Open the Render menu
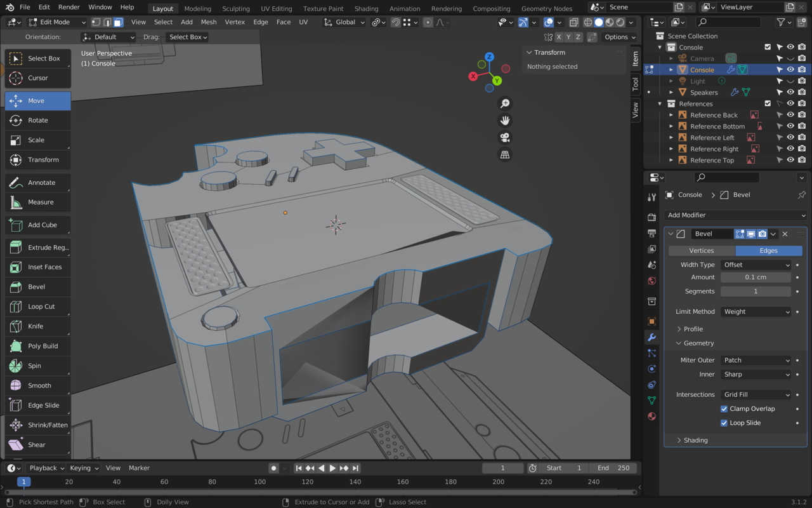The width and height of the screenshot is (812, 508). click(69, 7)
